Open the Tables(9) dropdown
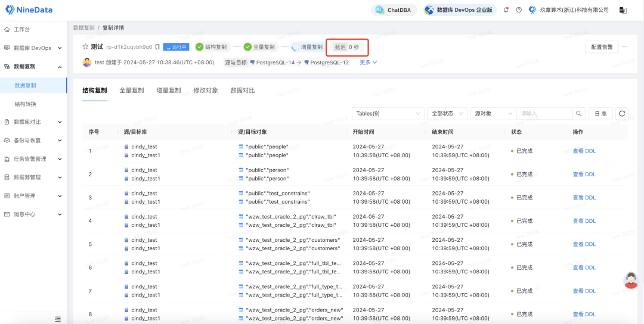644x324 pixels. click(388, 114)
